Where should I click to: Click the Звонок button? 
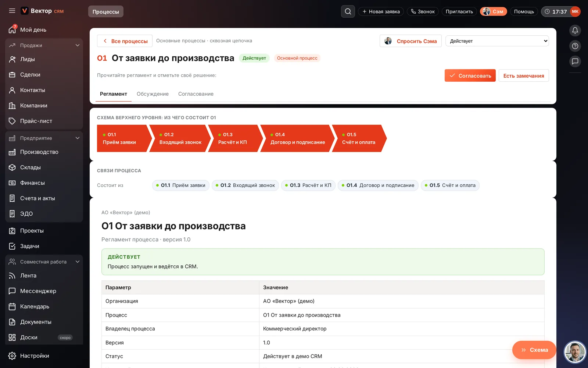click(423, 11)
